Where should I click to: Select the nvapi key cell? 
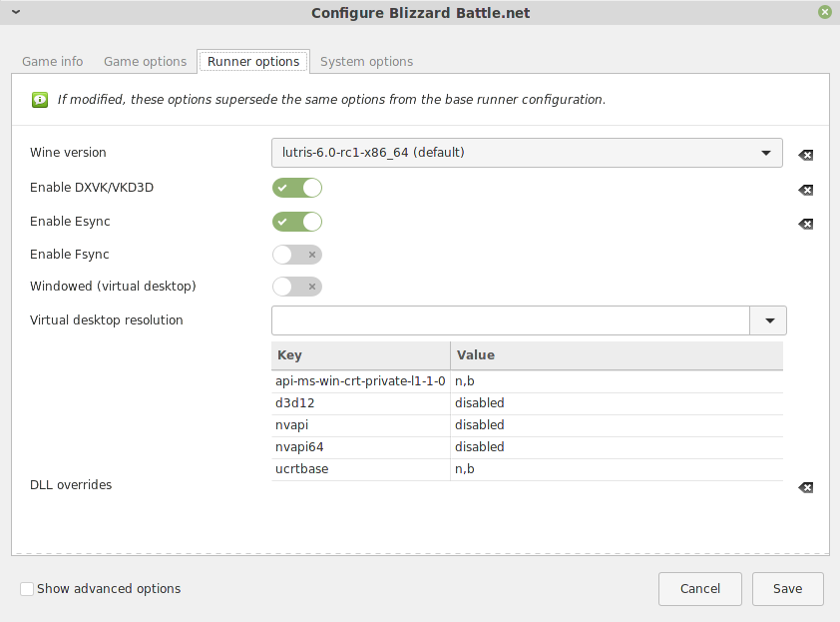360,425
